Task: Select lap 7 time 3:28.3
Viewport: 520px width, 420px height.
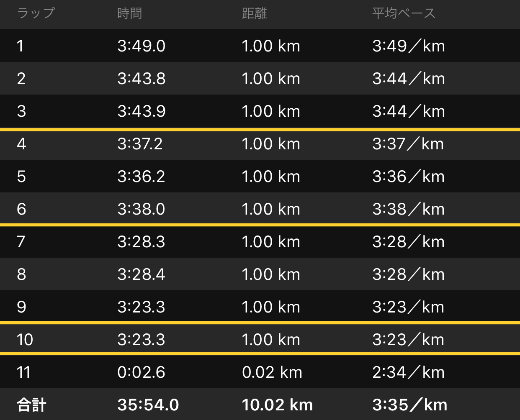Action: click(x=142, y=242)
